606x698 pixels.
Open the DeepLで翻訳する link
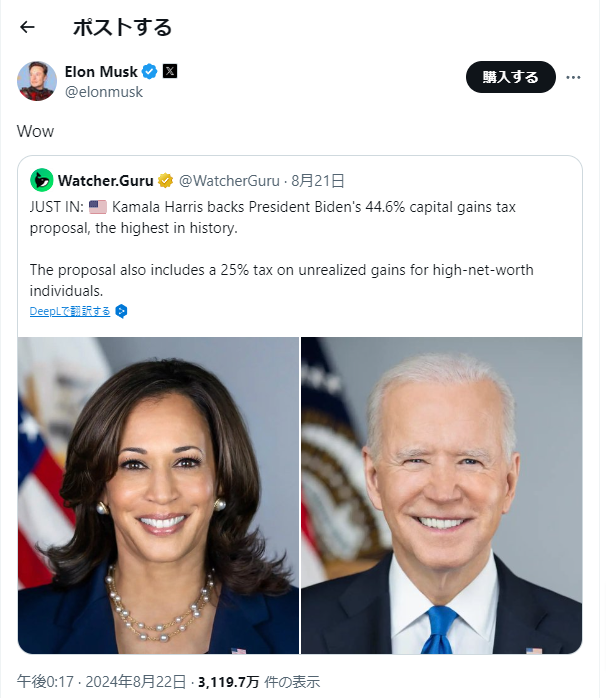point(70,311)
